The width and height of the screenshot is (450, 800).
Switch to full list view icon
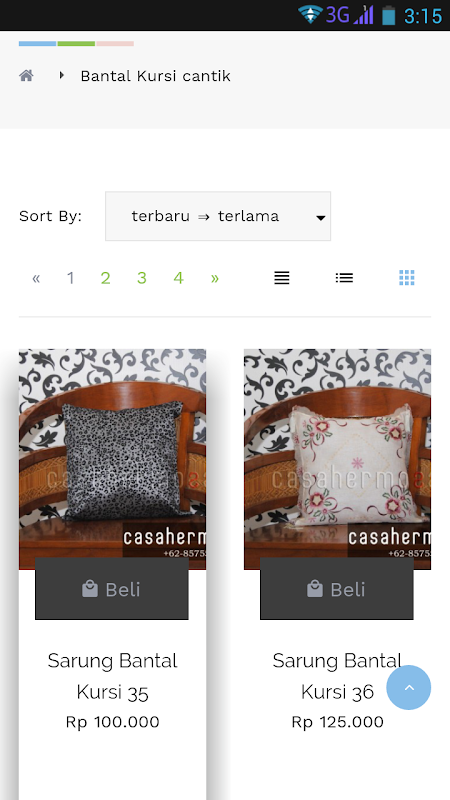click(x=282, y=278)
